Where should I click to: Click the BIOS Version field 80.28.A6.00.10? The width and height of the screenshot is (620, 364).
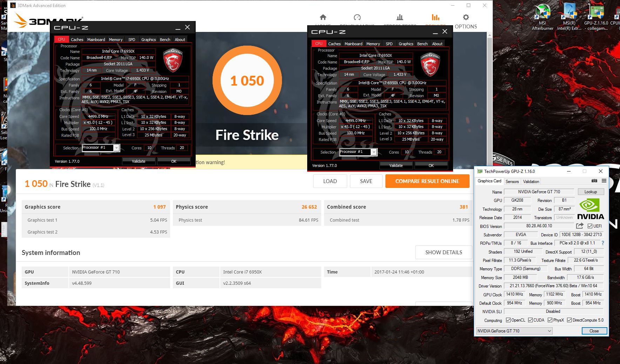(539, 226)
